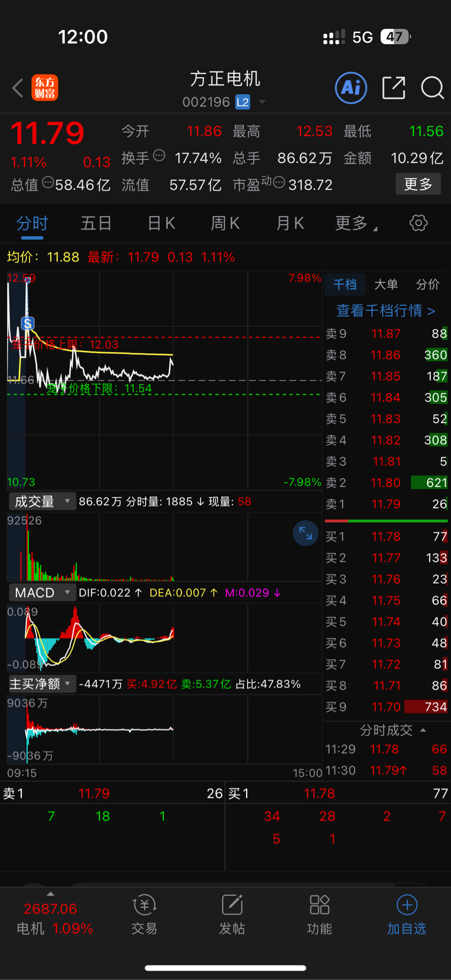Tap 金额 10.29亿 value
This screenshot has width=451, height=980.
(x=417, y=158)
